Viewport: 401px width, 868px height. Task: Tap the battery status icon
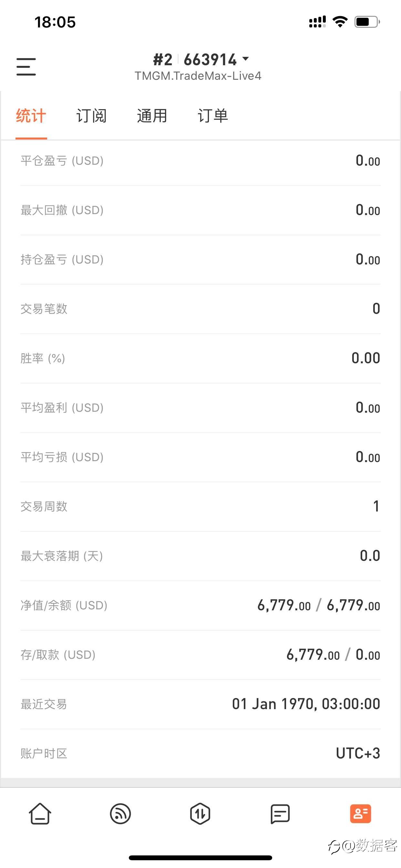click(x=367, y=22)
